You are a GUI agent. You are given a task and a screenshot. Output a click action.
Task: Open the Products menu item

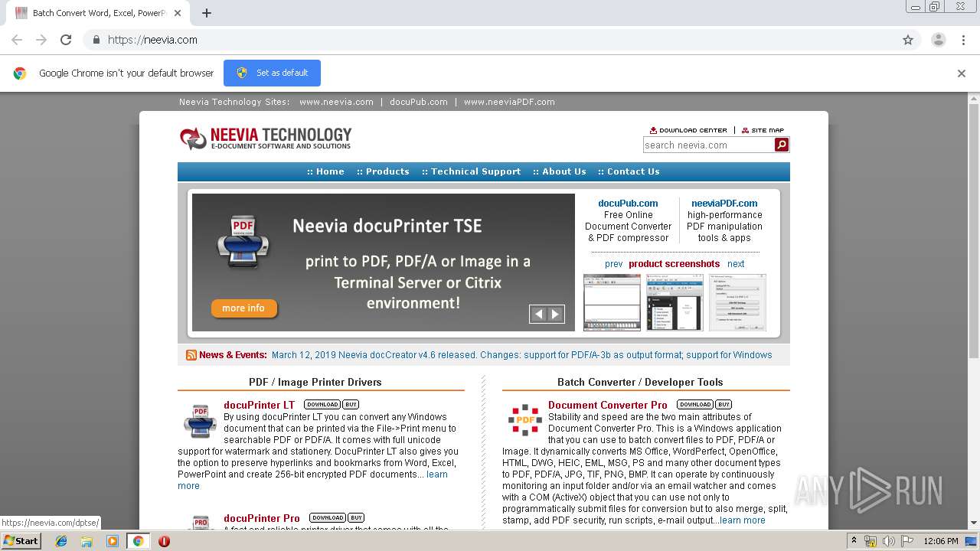[383, 171]
